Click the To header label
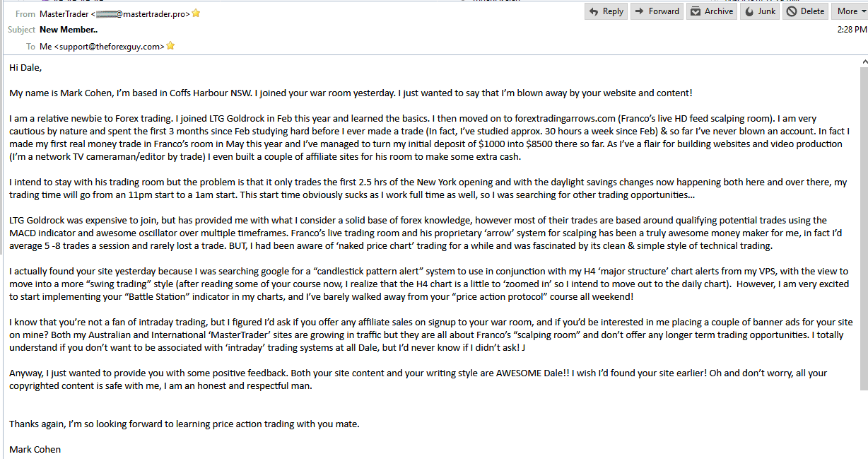868x459 pixels. (x=30, y=46)
